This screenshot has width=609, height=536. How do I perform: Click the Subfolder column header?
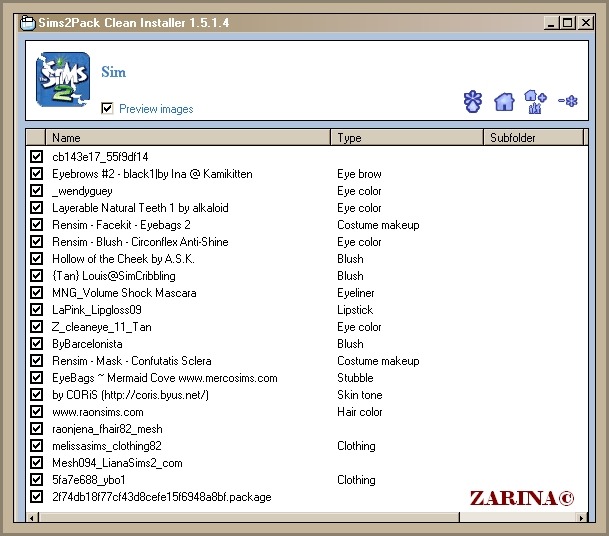click(534, 137)
